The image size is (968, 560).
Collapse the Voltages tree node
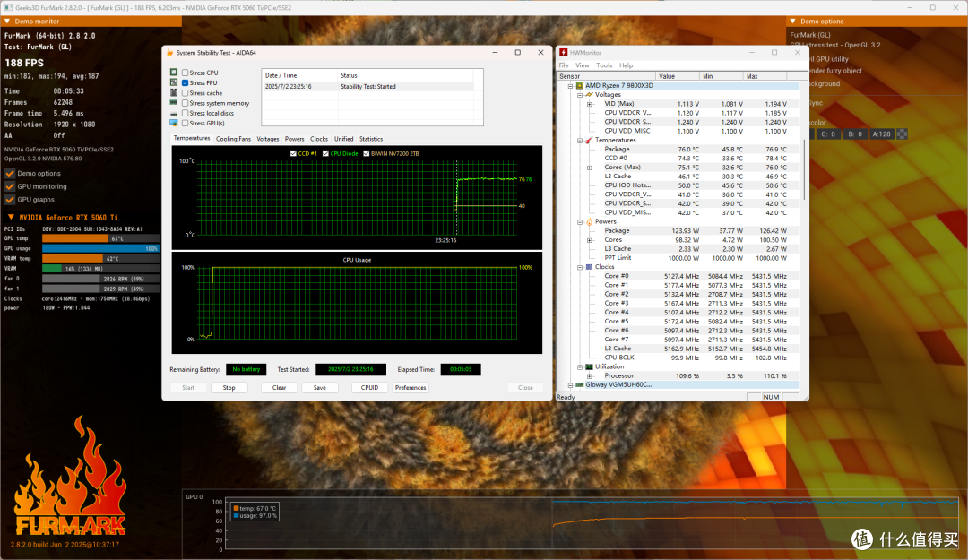click(x=580, y=95)
